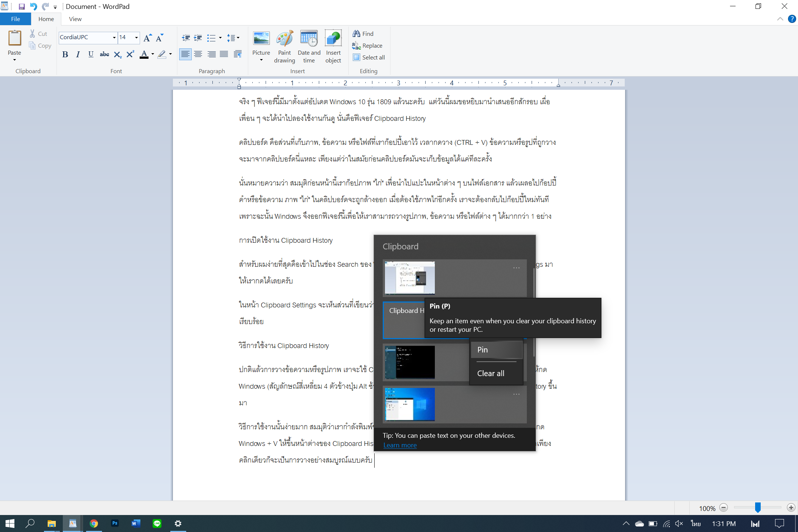The height and width of the screenshot is (532, 798).
Task: Open the File menu
Action: click(x=16, y=19)
